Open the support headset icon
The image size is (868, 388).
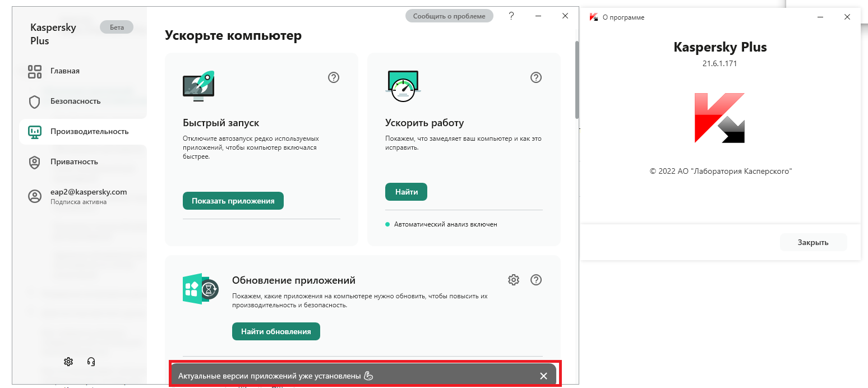tap(91, 362)
